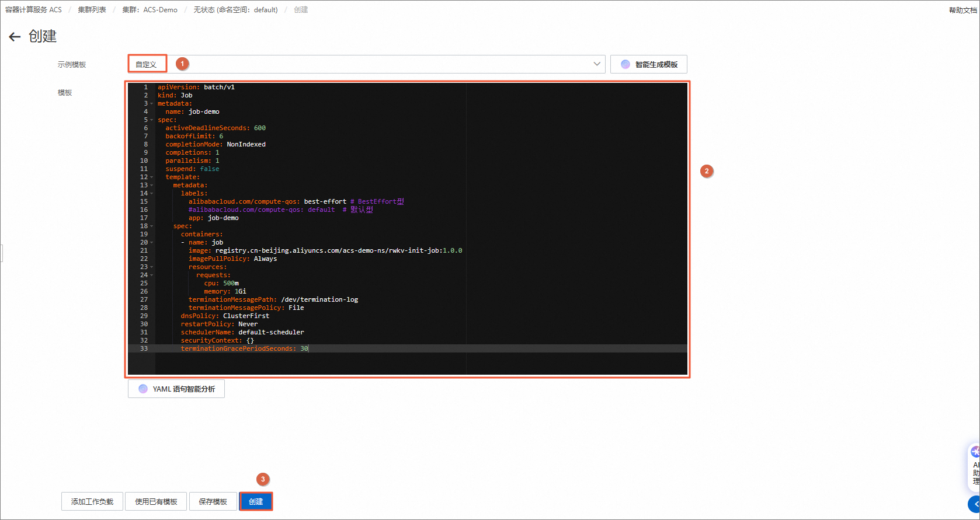Viewport: 980px width, 520px height.
Task: Click the 智能生成模板 button
Action: [648, 64]
